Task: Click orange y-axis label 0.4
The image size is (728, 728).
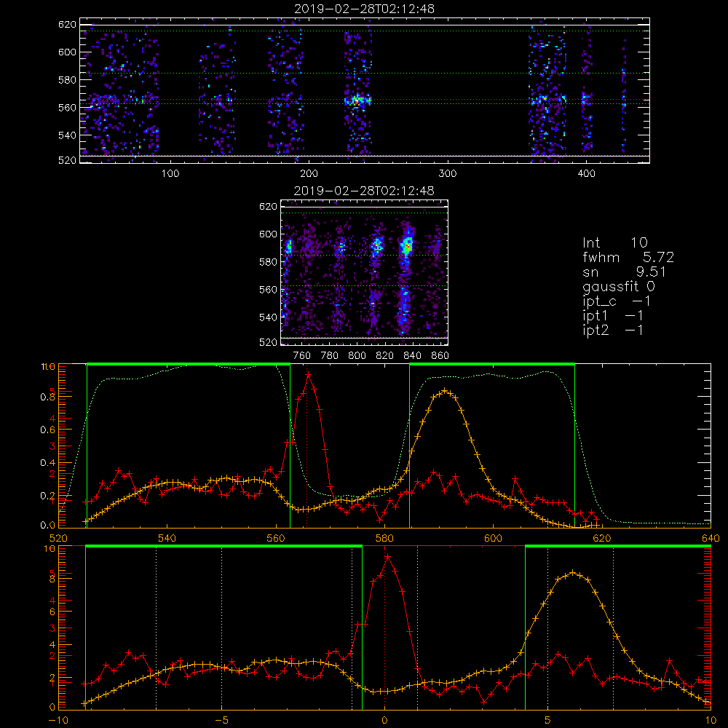Action: point(48,463)
